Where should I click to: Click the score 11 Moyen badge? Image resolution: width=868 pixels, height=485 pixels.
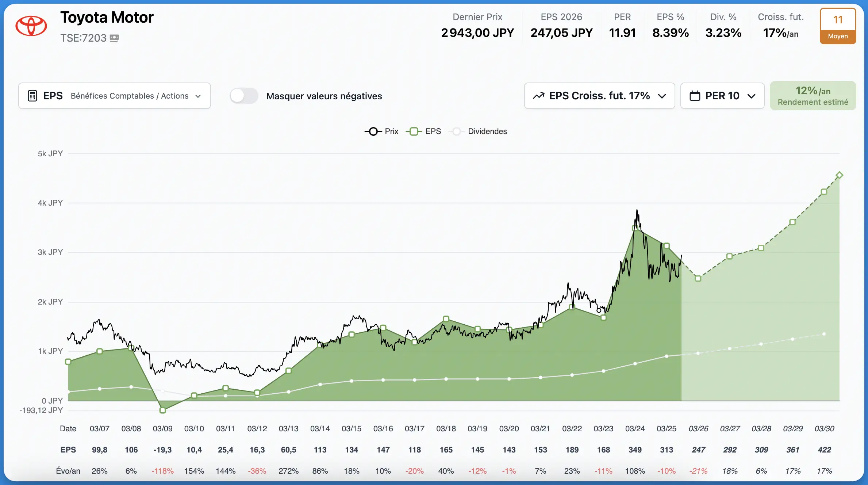[838, 26]
